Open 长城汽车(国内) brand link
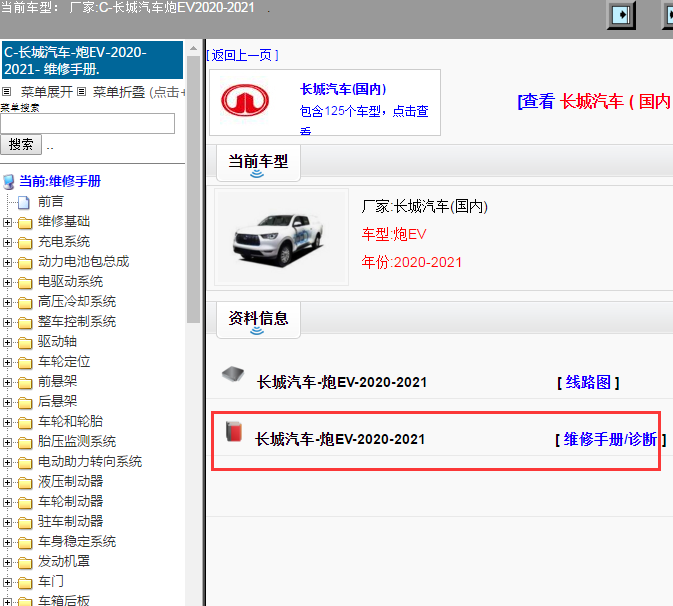 point(343,89)
